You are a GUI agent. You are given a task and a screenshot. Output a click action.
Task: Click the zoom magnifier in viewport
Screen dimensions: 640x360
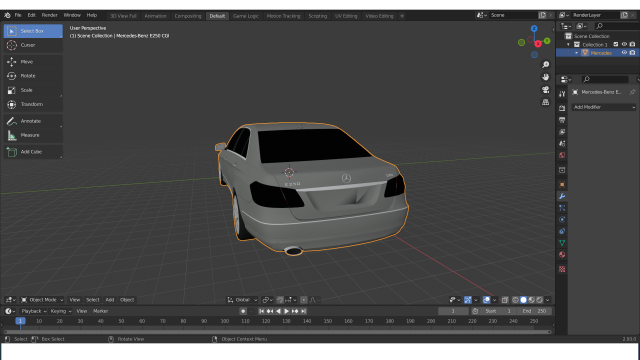point(545,64)
